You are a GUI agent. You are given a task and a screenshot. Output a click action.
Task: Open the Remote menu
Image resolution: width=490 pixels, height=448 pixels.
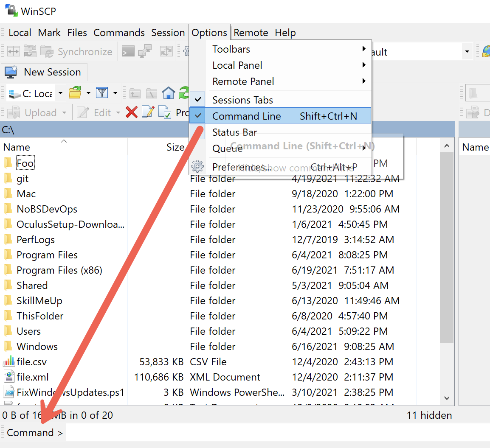[x=251, y=33]
